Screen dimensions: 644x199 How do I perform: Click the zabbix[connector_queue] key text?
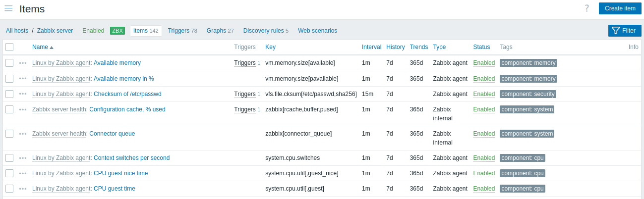click(298, 134)
